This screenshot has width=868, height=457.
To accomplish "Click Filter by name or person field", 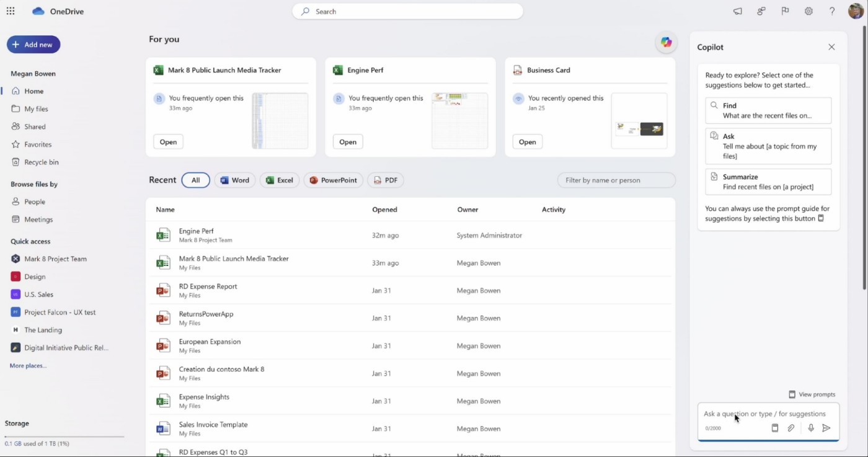I will [x=616, y=180].
